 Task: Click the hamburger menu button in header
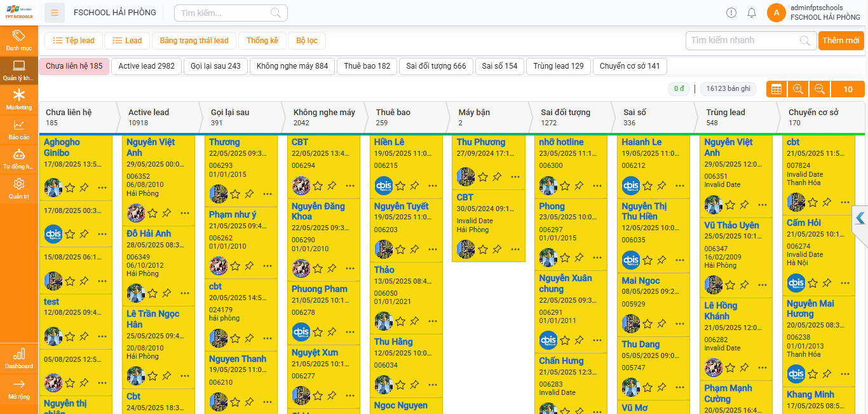55,13
